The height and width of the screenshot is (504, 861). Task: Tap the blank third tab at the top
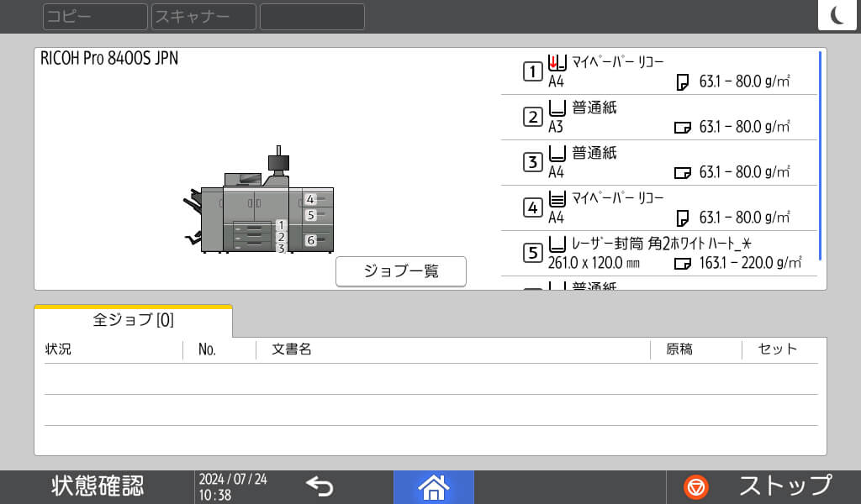(312, 16)
